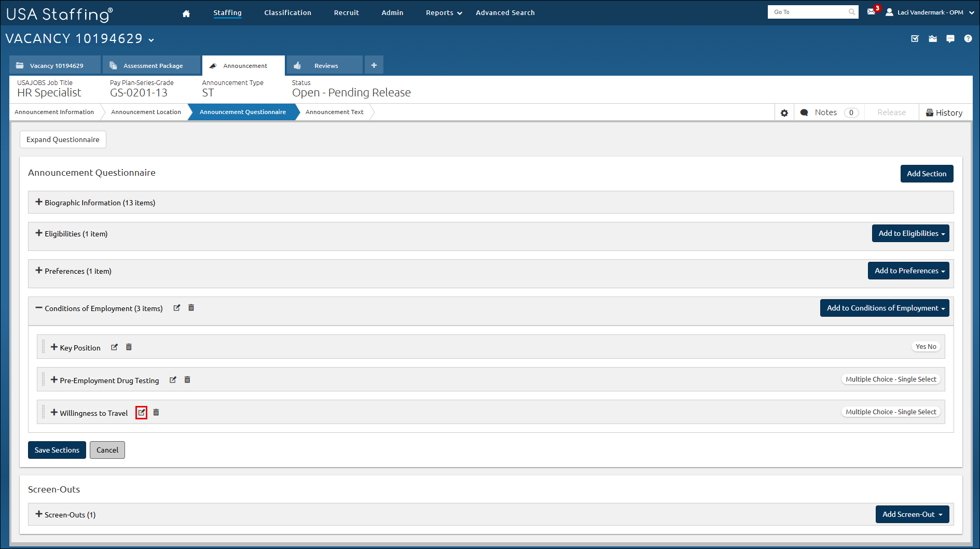Edit the Conditions of Employment section
The height and width of the screenshot is (549, 980).
tap(177, 308)
